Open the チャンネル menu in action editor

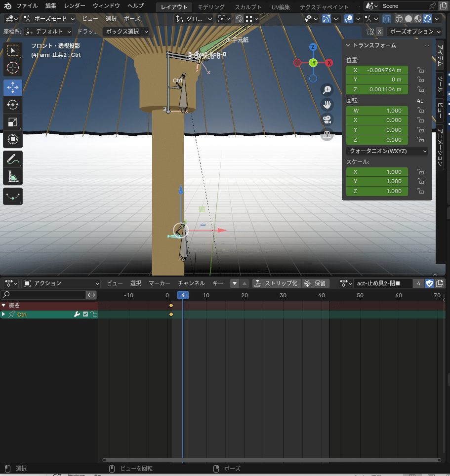[x=191, y=283]
